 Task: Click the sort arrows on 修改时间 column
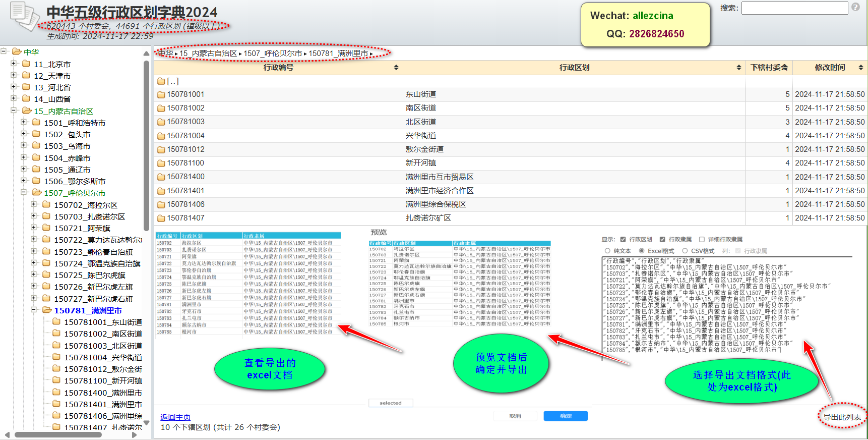pos(860,68)
